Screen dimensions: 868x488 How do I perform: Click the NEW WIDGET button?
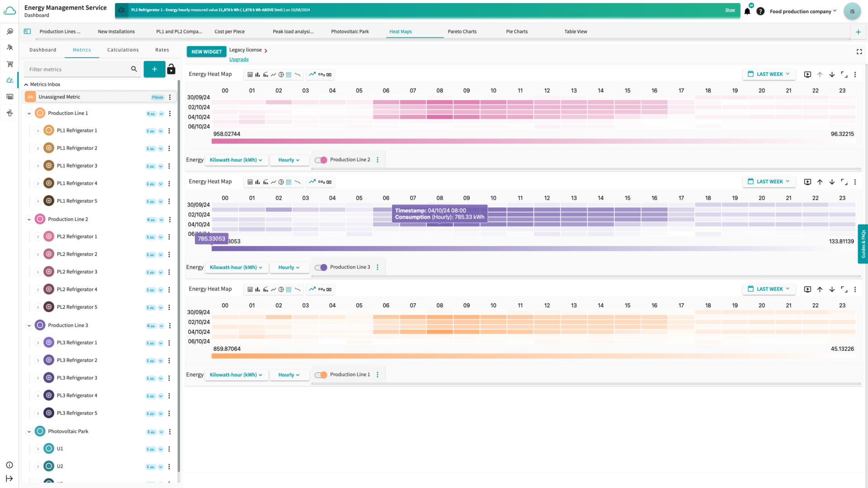click(206, 52)
